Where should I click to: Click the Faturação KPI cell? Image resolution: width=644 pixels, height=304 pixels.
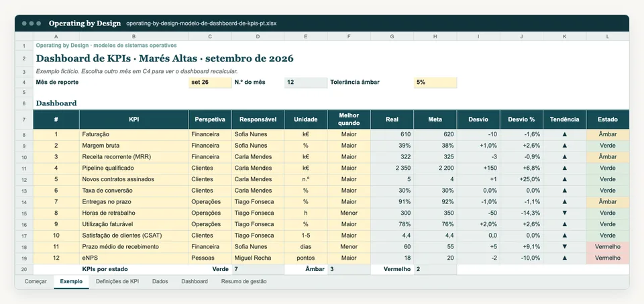pos(134,134)
